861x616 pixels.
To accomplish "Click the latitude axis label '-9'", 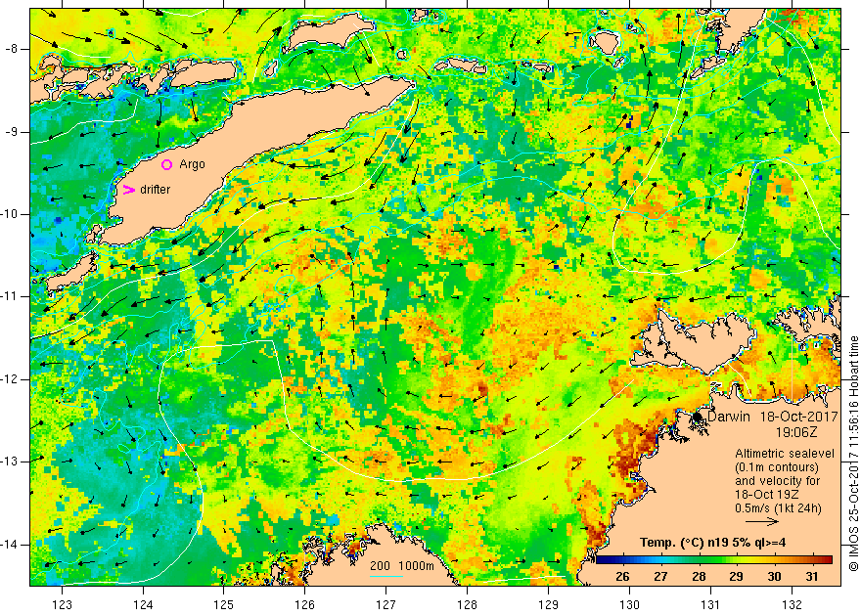I will tap(11, 132).
